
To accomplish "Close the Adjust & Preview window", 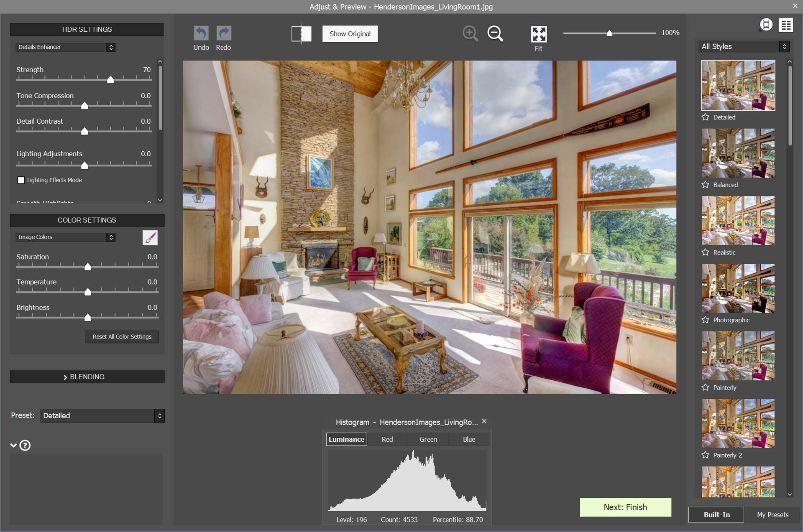I will tap(795, 6).
